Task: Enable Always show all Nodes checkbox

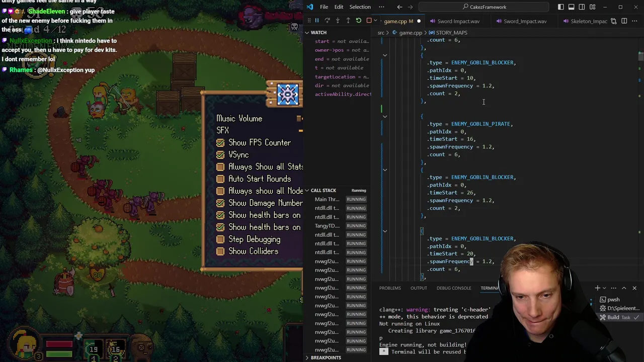Action: (x=220, y=191)
